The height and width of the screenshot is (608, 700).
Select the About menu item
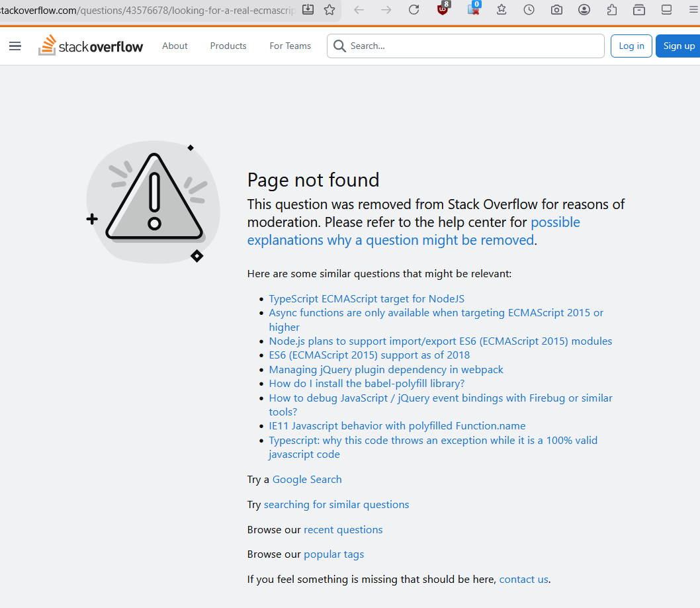(x=175, y=46)
